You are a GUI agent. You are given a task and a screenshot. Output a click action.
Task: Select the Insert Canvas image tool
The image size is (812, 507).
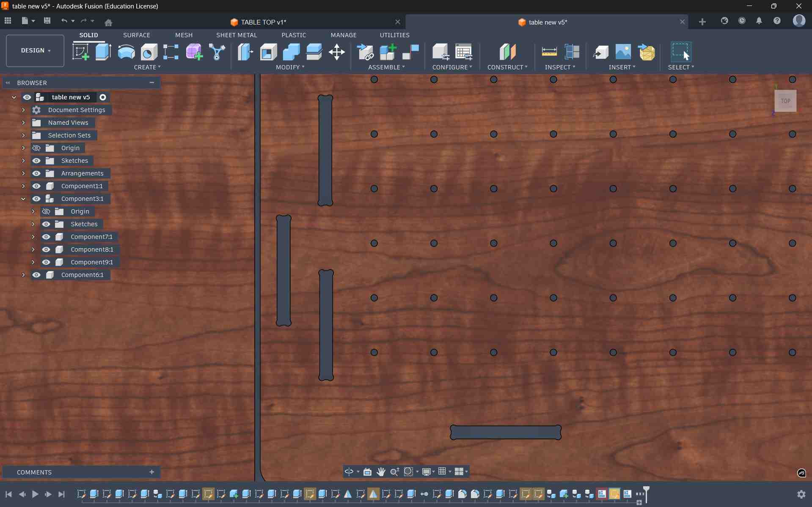(623, 52)
